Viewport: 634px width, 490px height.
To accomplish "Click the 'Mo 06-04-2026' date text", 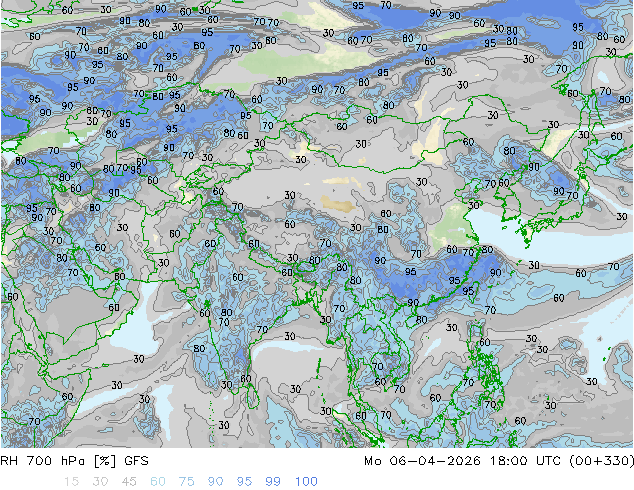I will click(423, 461).
